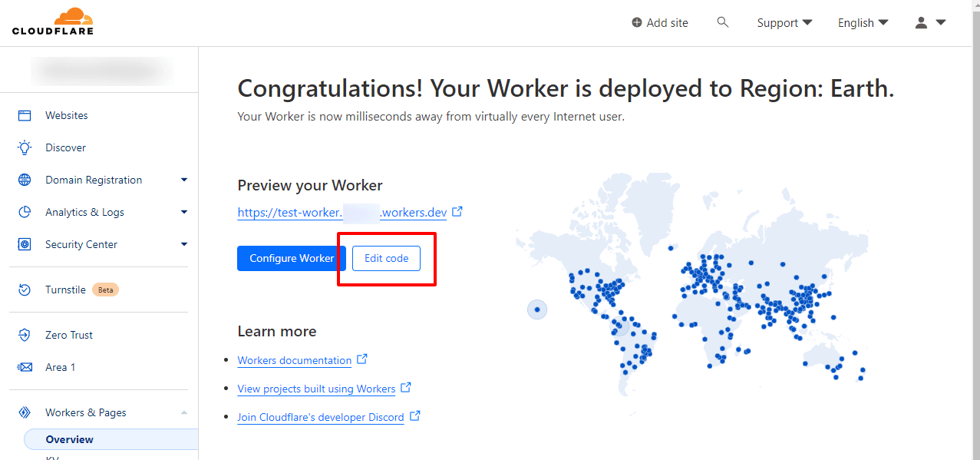Expand Security Center submenu arrow
Image resolution: width=980 pixels, height=460 pixels.
pyautogui.click(x=183, y=244)
